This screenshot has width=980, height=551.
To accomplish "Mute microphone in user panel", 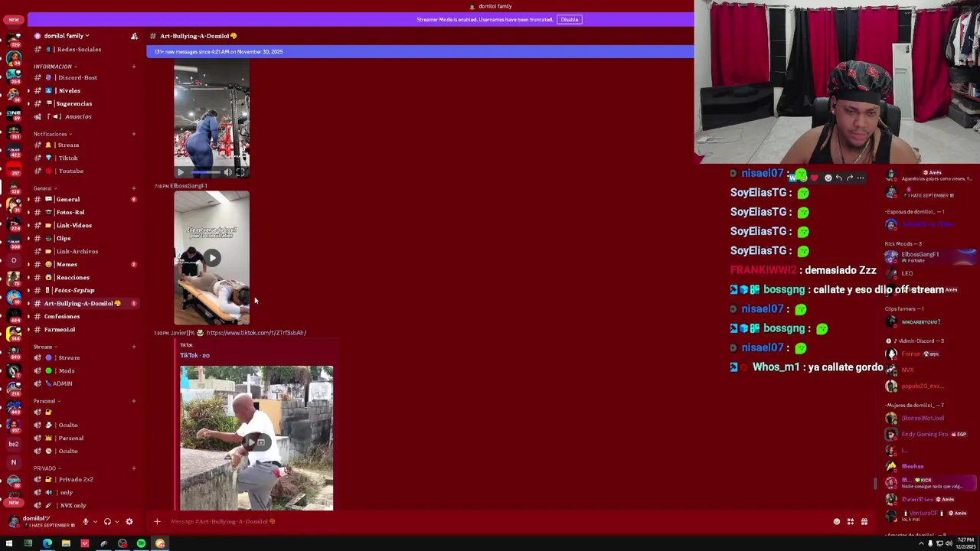I will [85, 522].
